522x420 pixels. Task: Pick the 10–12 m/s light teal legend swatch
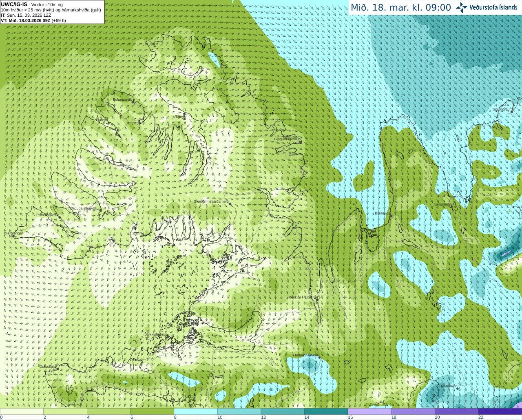(239, 411)
